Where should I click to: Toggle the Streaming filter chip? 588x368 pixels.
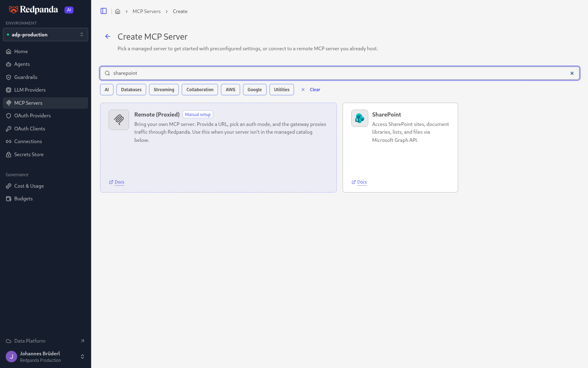pyautogui.click(x=164, y=90)
